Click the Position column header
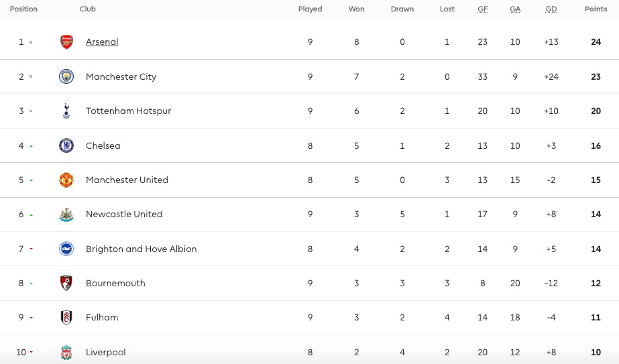619x364 pixels. tap(23, 9)
